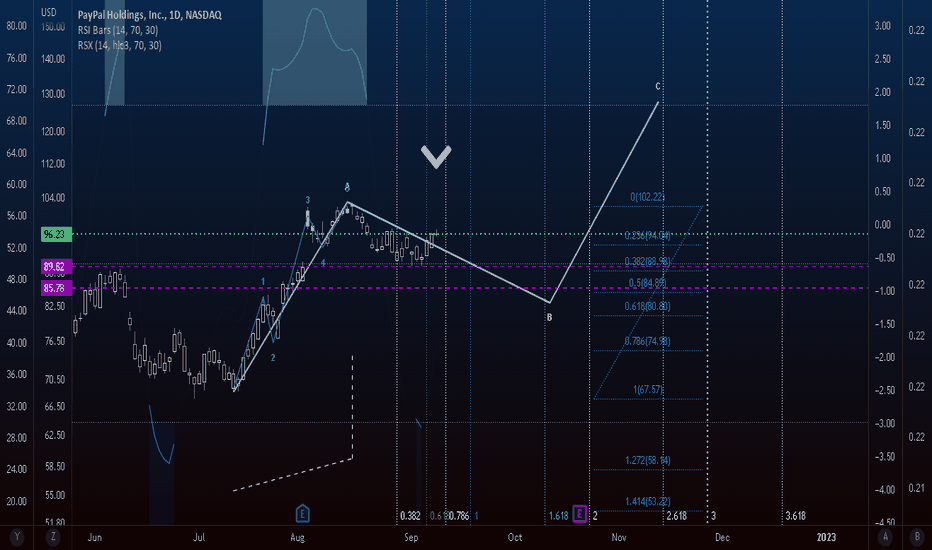Screen dimensions: 932x550
Task: Select the 0.236(94.04) Fibonacci label
Action: (647, 235)
